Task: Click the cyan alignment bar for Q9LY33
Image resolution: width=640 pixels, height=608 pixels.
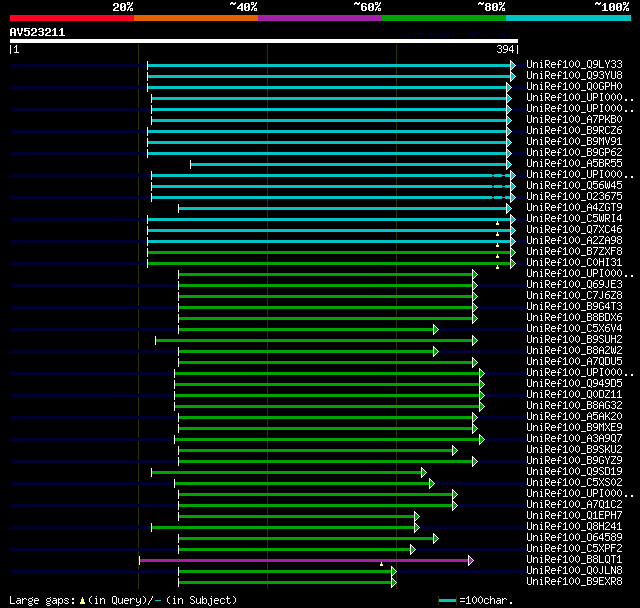Action: click(329, 65)
